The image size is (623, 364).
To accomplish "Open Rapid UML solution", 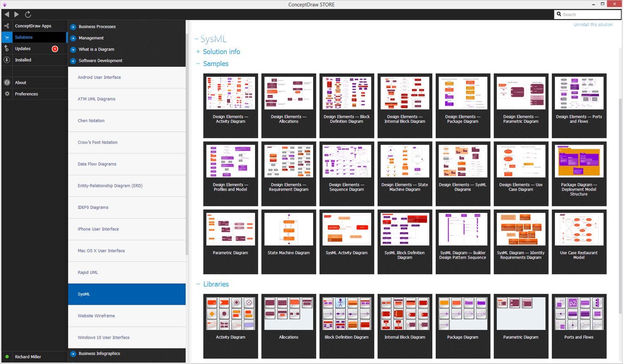I will [127, 273].
